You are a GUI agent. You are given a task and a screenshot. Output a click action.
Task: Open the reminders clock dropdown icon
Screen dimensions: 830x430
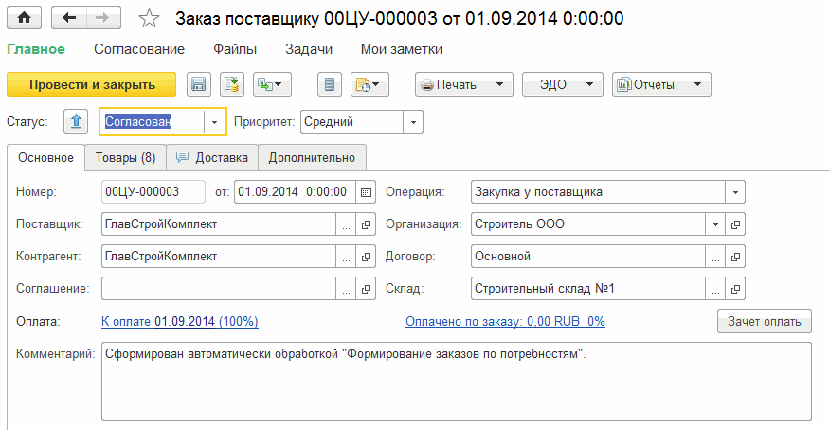click(369, 85)
